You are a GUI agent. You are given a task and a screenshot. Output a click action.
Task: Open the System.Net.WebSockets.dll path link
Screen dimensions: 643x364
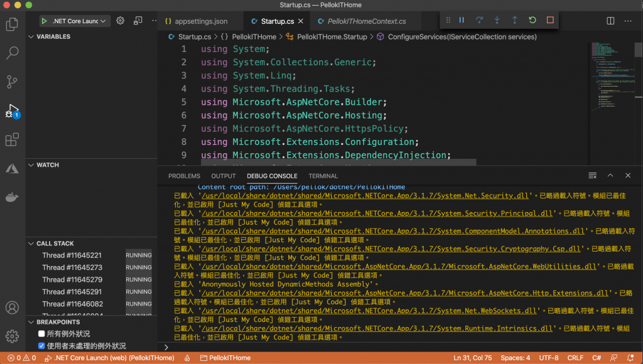369,311
